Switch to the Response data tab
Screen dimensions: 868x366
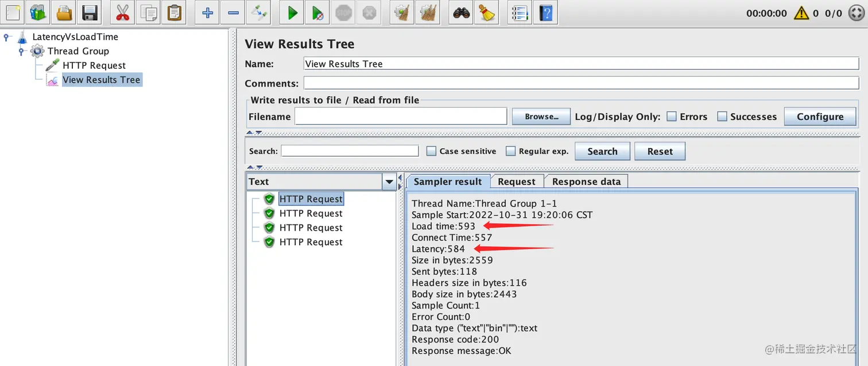point(586,181)
